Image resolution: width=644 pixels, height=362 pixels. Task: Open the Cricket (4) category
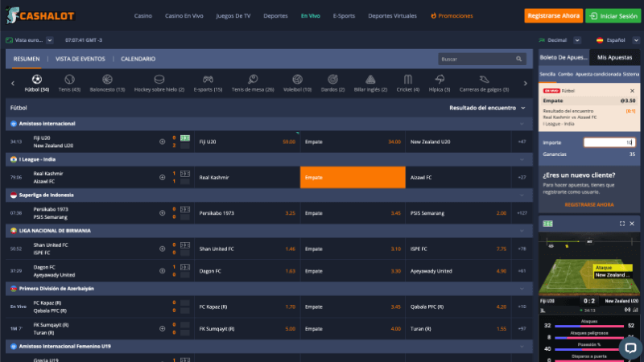coord(408,83)
